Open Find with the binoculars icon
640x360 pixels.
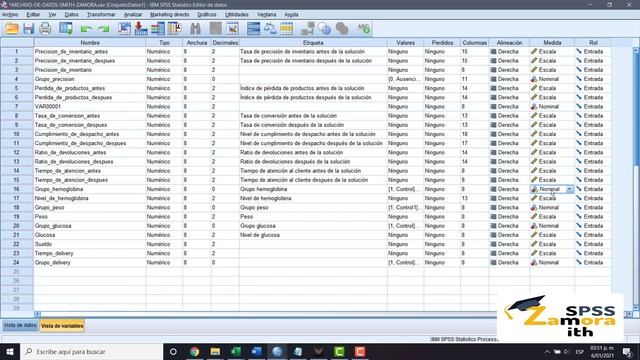pyautogui.click(x=195, y=29)
